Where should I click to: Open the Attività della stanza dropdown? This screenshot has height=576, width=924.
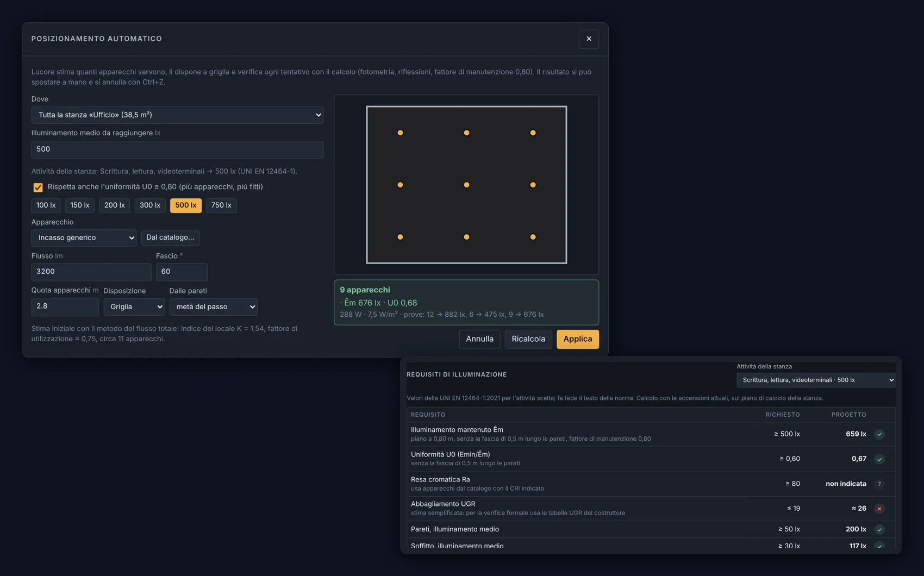coord(816,380)
